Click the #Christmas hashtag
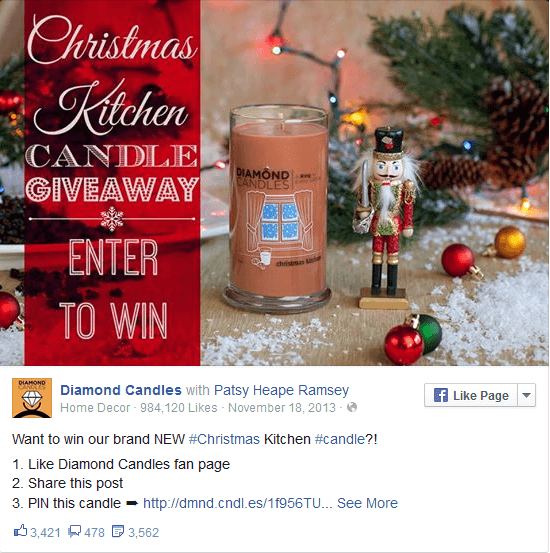Image resolution: width=550 pixels, height=553 pixels. 224,439
